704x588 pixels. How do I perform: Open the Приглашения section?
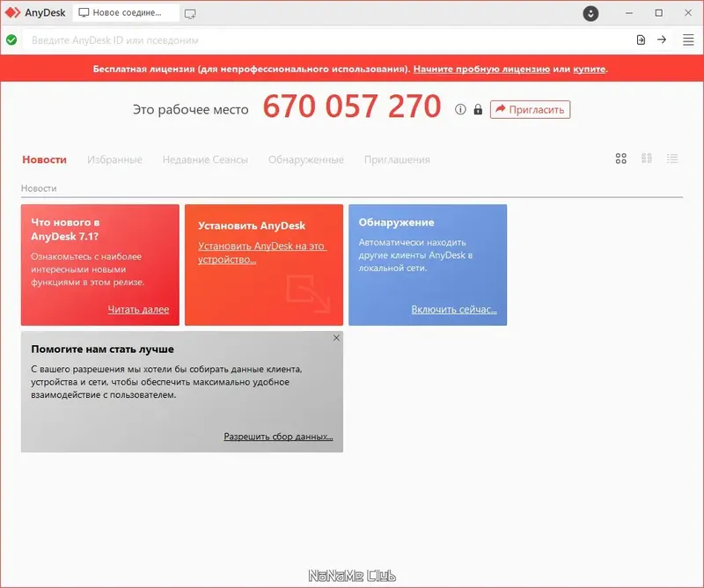(396, 159)
